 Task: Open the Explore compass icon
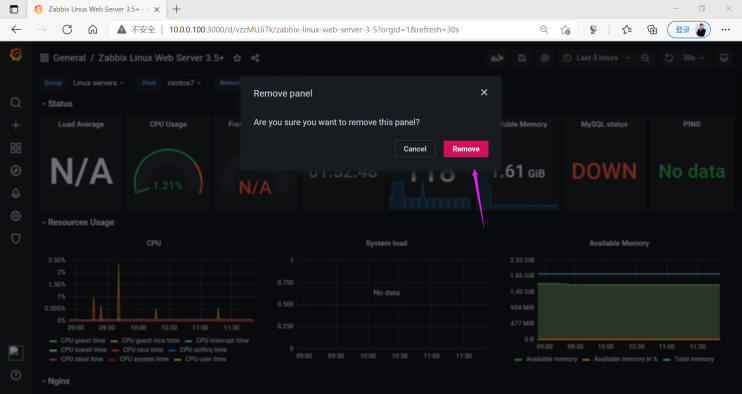[x=16, y=171]
